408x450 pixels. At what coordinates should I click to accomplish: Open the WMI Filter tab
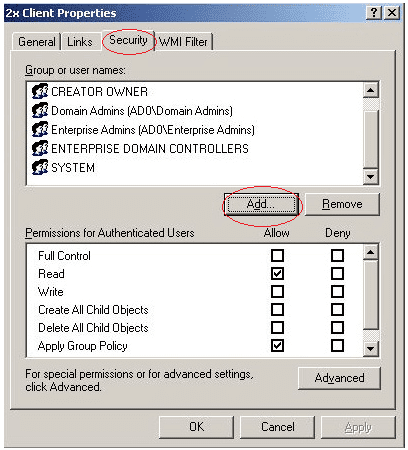click(183, 42)
